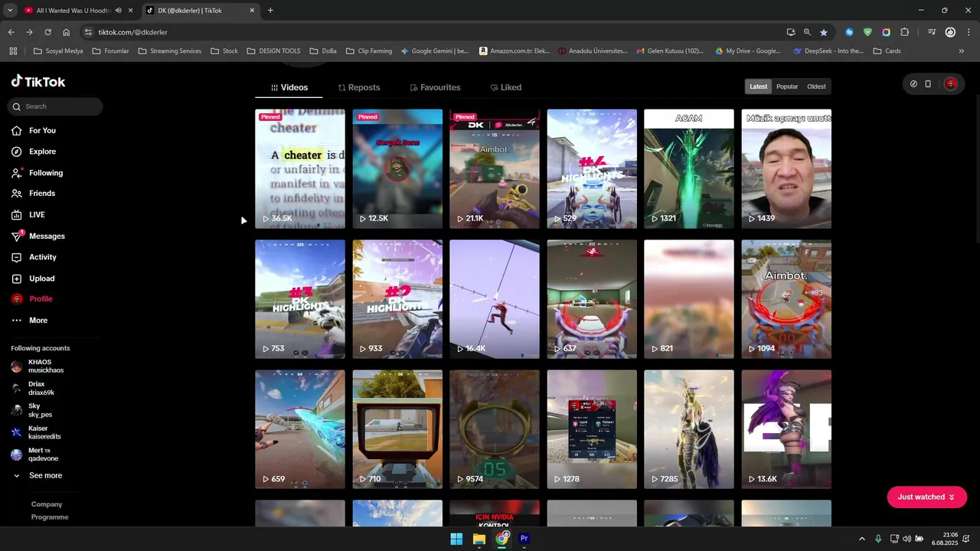Sort videos by Popular
The image size is (980, 551).
click(787, 86)
